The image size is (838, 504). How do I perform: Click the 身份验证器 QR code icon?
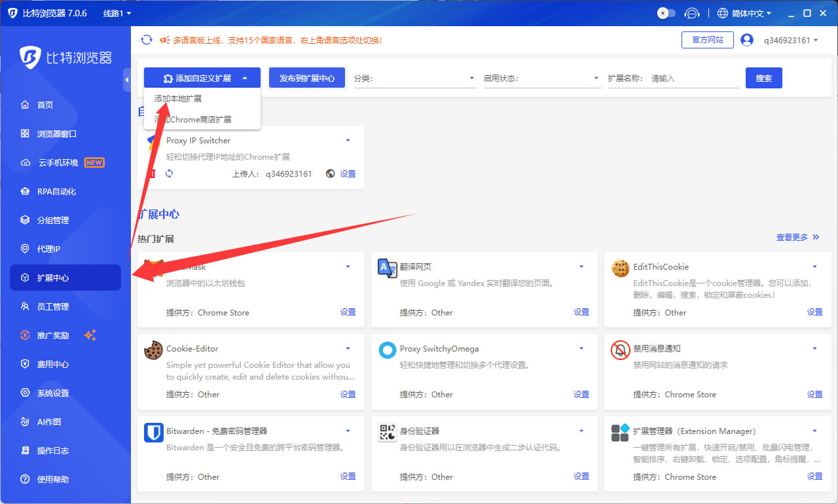click(387, 432)
